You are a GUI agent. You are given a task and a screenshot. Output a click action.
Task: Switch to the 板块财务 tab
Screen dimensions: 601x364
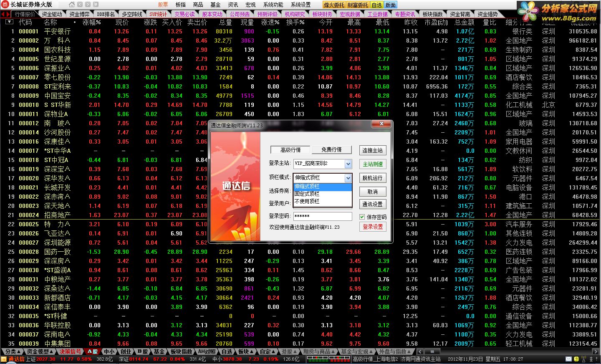(322, 14)
